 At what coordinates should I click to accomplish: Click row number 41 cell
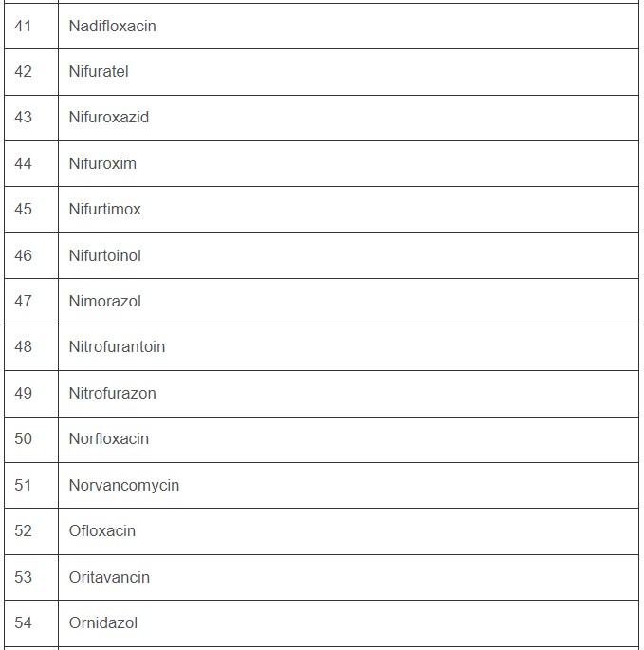click(24, 26)
